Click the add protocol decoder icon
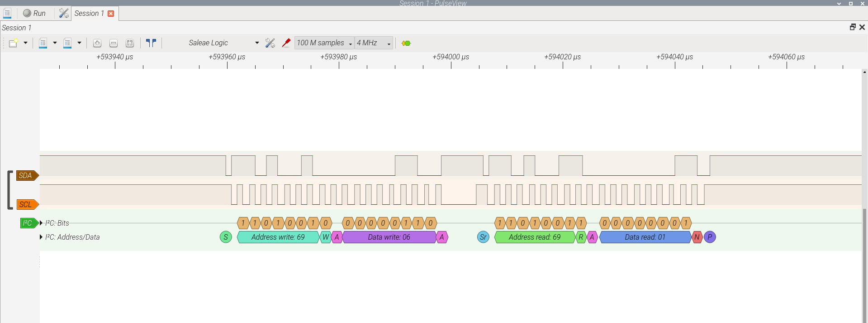 406,43
